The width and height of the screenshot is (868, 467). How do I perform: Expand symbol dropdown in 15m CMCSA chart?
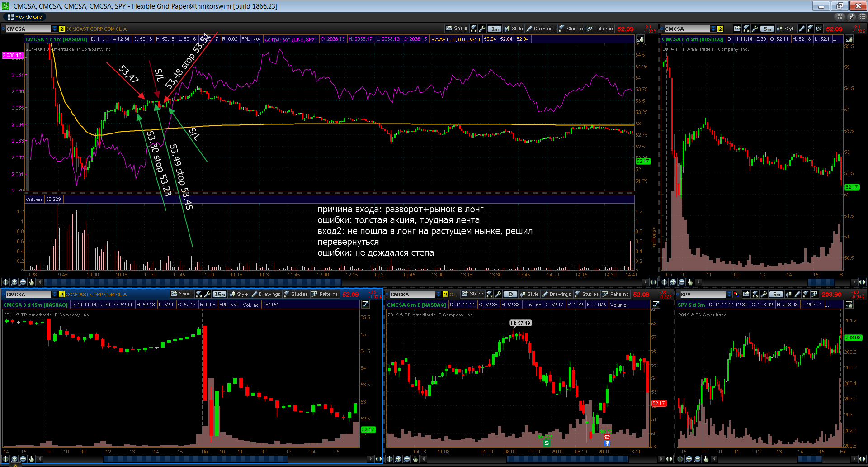point(54,294)
